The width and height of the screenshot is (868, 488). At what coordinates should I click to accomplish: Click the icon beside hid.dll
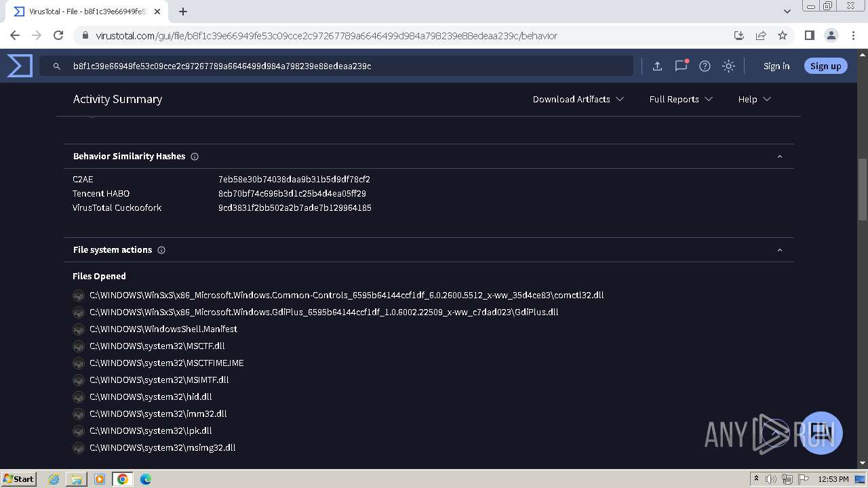click(x=79, y=397)
